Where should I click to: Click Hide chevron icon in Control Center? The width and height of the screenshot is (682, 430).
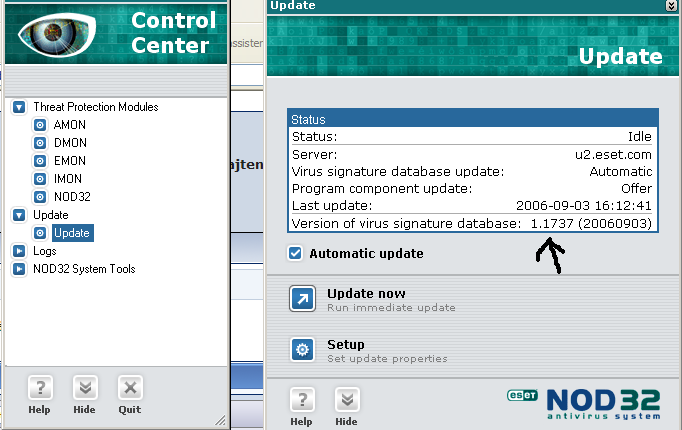[x=85, y=387]
